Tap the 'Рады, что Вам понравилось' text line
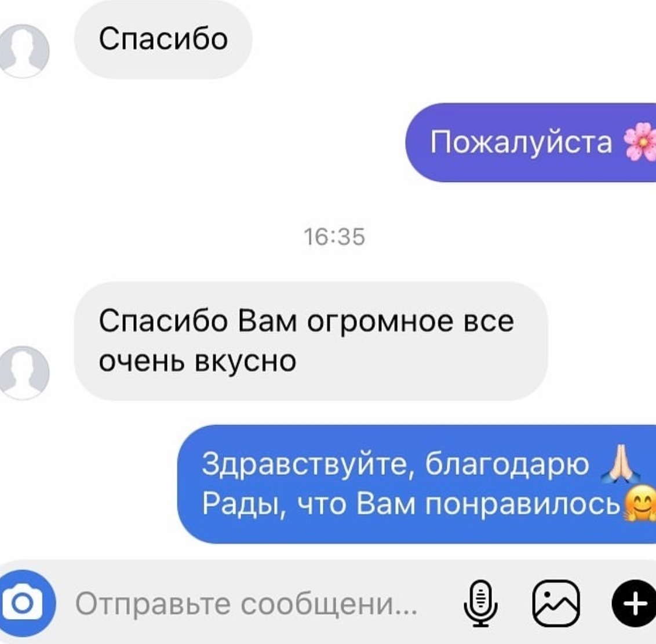 click(411, 503)
